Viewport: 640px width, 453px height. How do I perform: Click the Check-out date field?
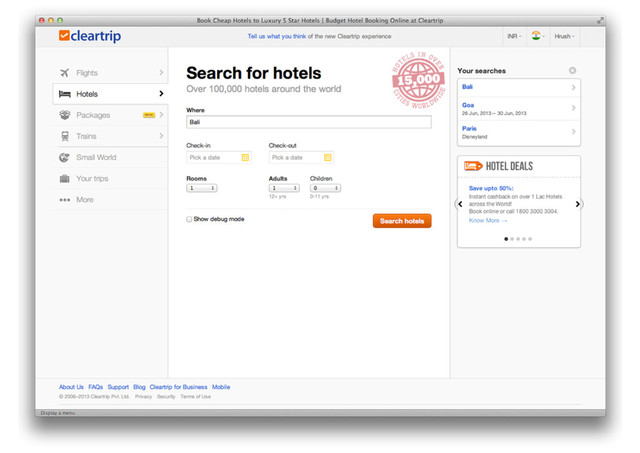click(x=301, y=158)
